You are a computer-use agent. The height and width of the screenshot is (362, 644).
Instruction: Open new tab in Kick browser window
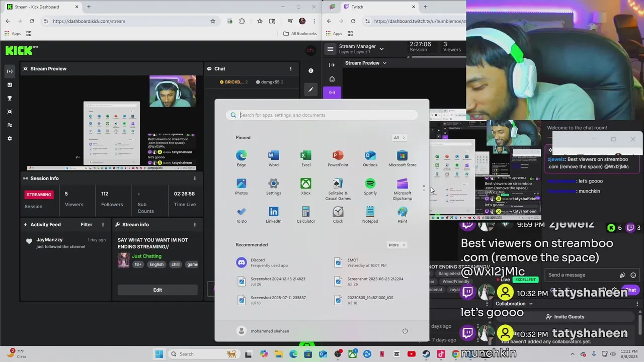tap(89, 7)
